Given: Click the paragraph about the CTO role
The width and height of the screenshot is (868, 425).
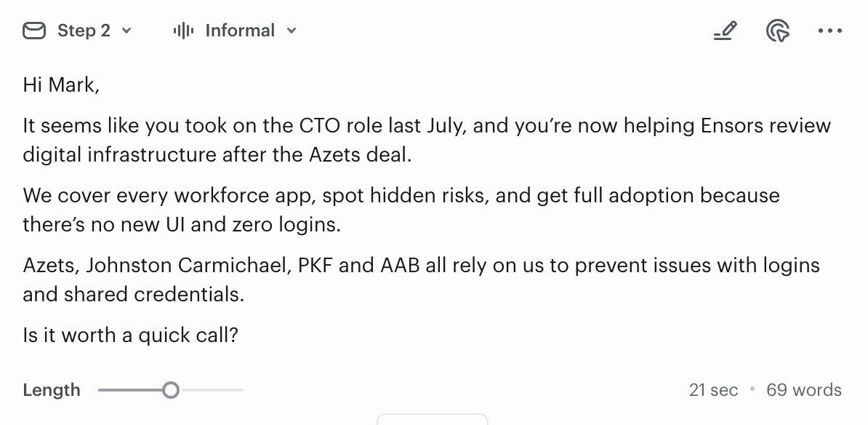Looking at the screenshot, I should (x=426, y=140).
